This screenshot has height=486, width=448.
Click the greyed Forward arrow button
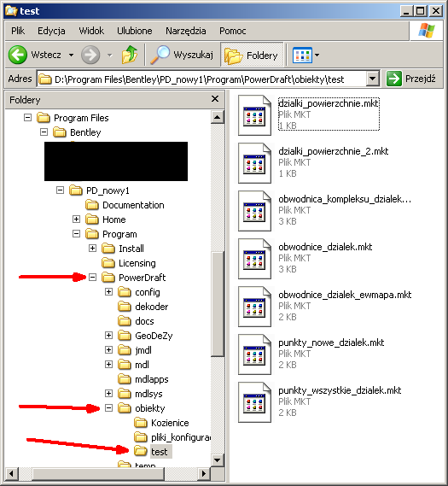coord(90,55)
